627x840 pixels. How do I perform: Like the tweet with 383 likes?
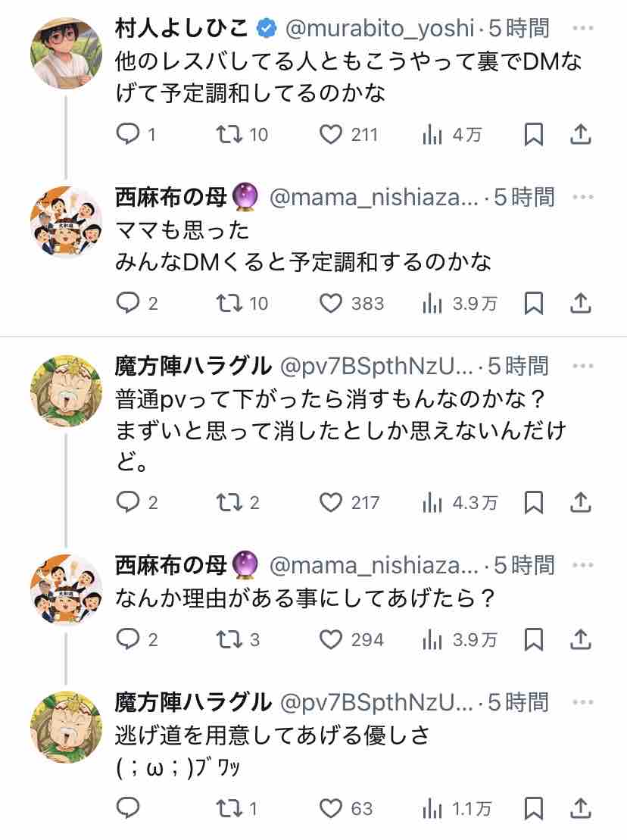(331, 304)
